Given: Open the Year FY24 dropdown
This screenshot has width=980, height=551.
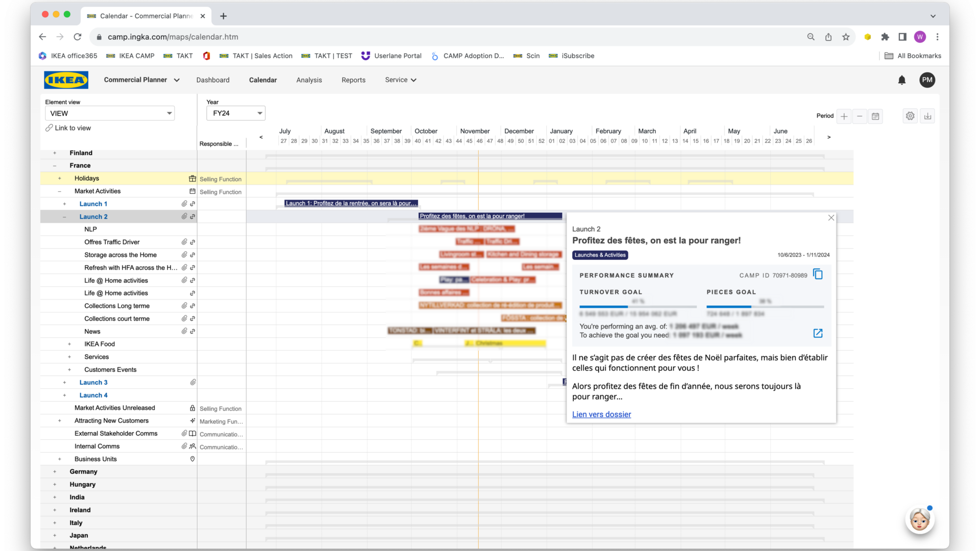Looking at the screenshot, I should (236, 113).
